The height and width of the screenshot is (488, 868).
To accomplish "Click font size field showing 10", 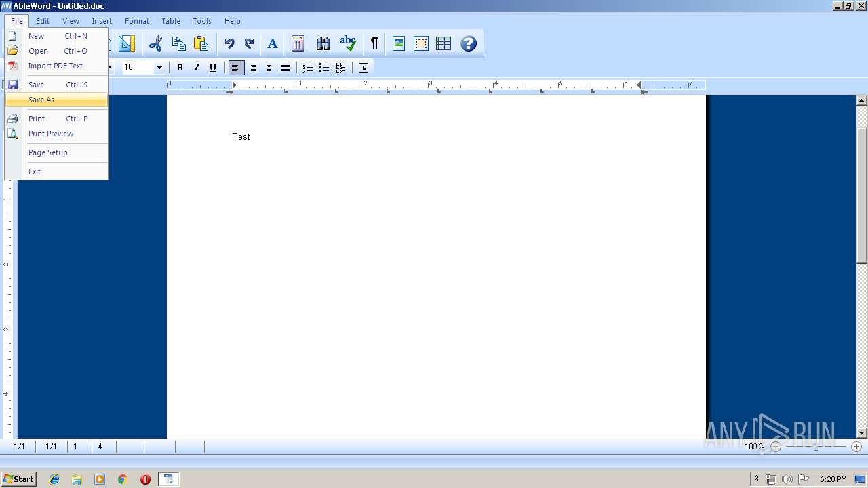I will pos(138,68).
